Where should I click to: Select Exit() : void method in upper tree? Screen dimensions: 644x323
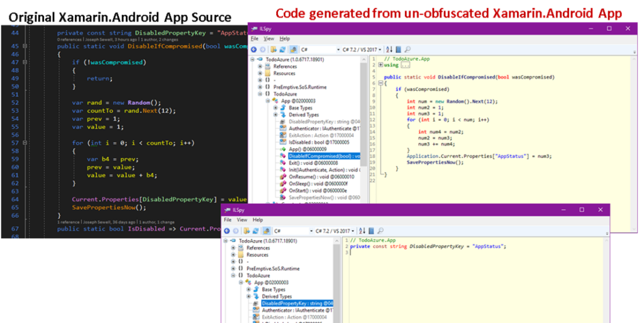click(x=314, y=163)
